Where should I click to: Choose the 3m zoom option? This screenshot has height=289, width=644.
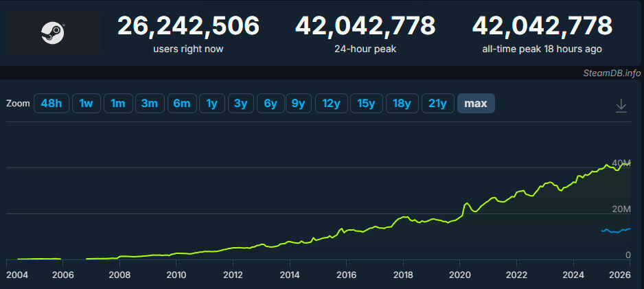pyautogui.click(x=149, y=104)
